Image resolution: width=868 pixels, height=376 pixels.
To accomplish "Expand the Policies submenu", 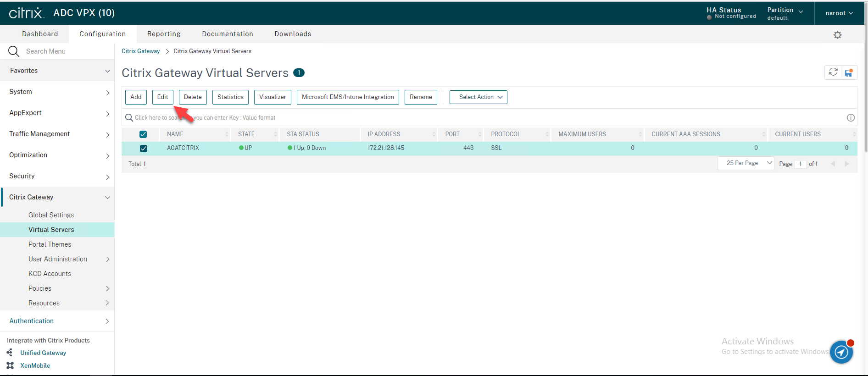I will coord(57,288).
